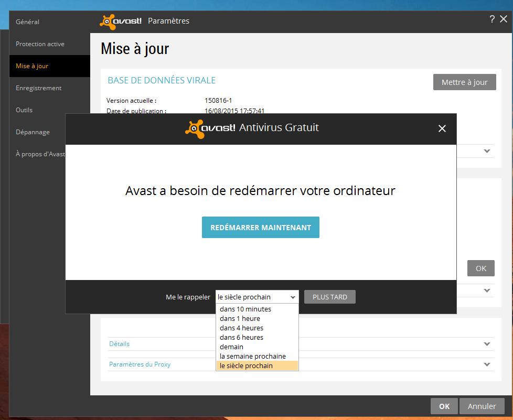Viewport: 513px width, 420px height.
Task: Select 'dans 4 heures' reminder option
Action: coord(257,328)
